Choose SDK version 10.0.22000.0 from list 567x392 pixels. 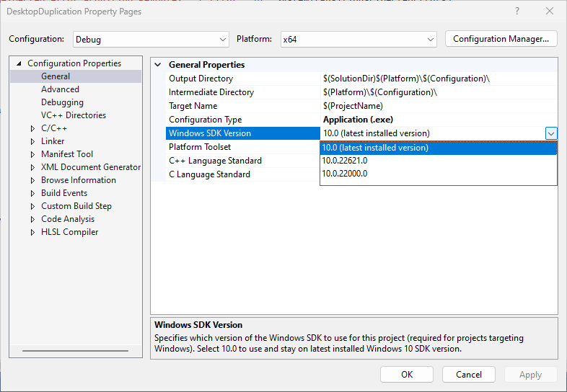[439, 174]
